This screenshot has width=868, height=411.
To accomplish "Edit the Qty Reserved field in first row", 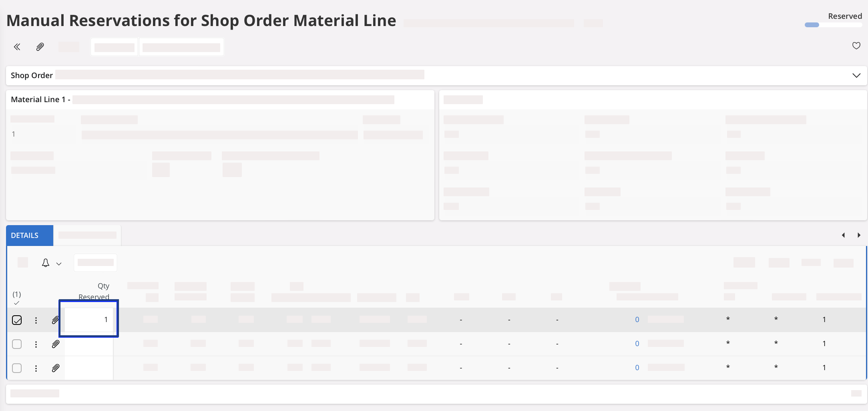I will 89,320.
